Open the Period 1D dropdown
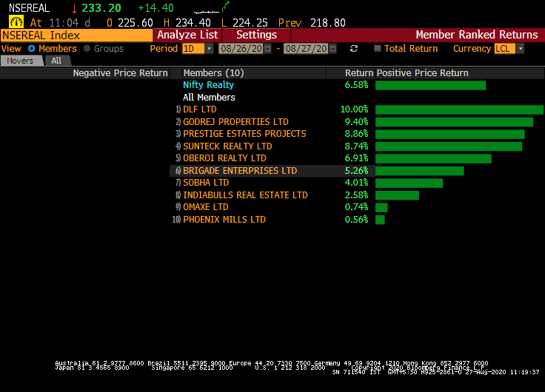 (198, 49)
